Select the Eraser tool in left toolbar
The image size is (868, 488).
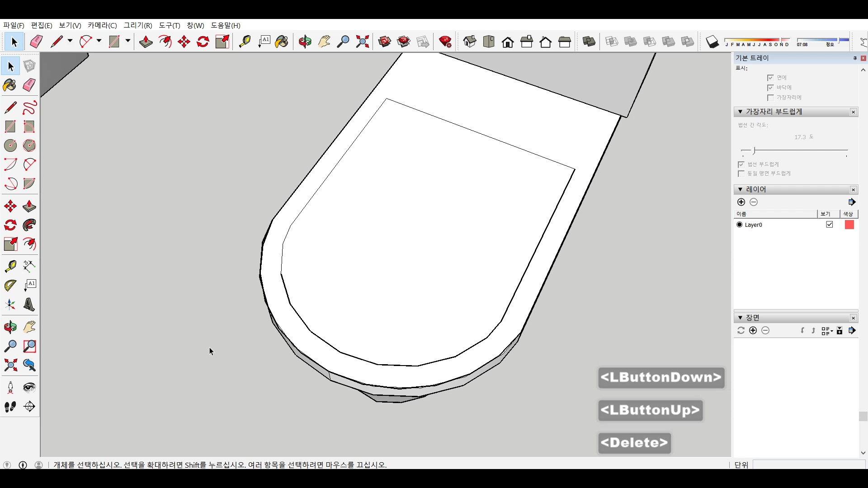click(29, 85)
